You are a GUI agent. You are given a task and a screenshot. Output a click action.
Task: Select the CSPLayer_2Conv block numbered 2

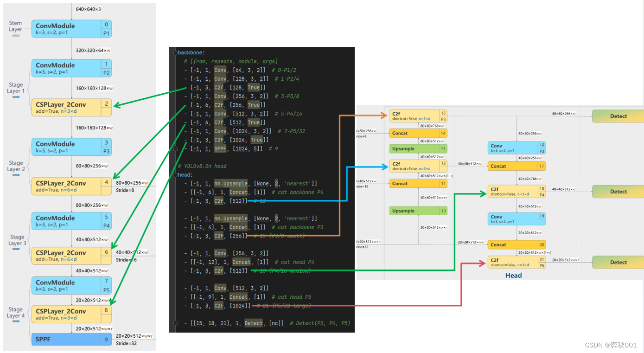tap(71, 107)
